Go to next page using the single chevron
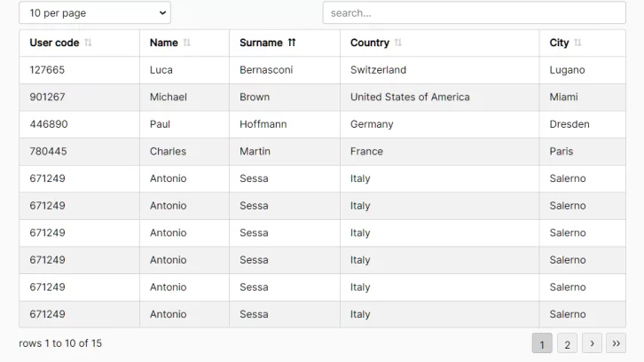The height and width of the screenshot is (362, 644). pyautogui.click(x=592, y=343)
